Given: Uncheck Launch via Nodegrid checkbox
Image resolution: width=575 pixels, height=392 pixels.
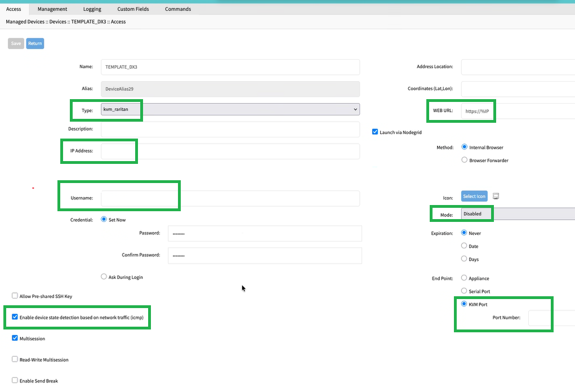Looking at the screenshot, I should pyautogui.click(x=375, y=132).
